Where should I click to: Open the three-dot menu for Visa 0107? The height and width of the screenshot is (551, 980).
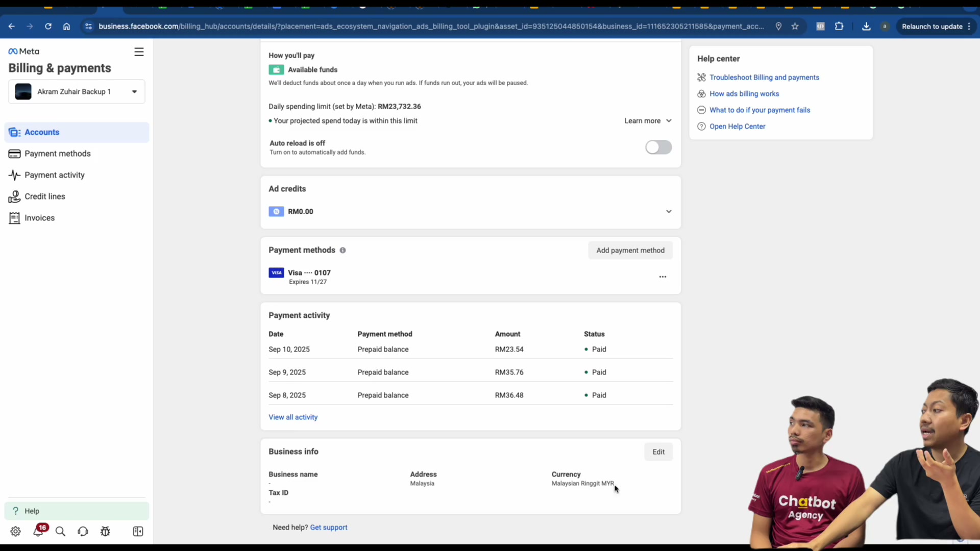coord(663,277)
